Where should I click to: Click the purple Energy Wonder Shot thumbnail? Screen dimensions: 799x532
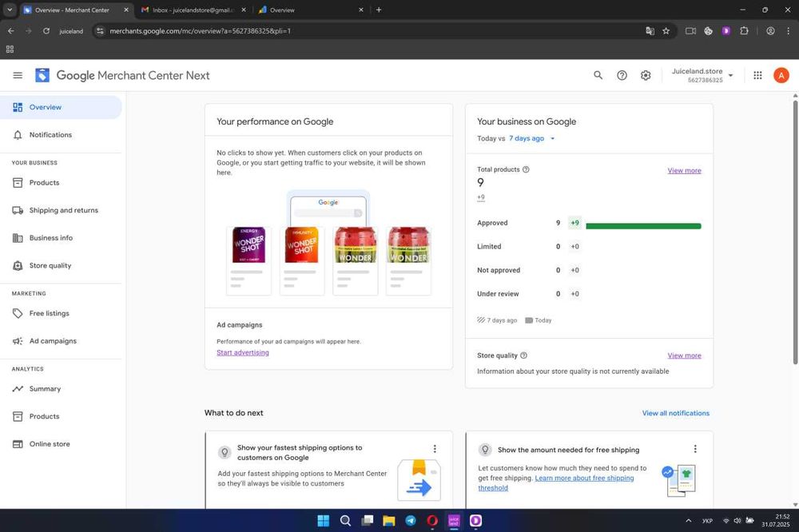(248, 245)
